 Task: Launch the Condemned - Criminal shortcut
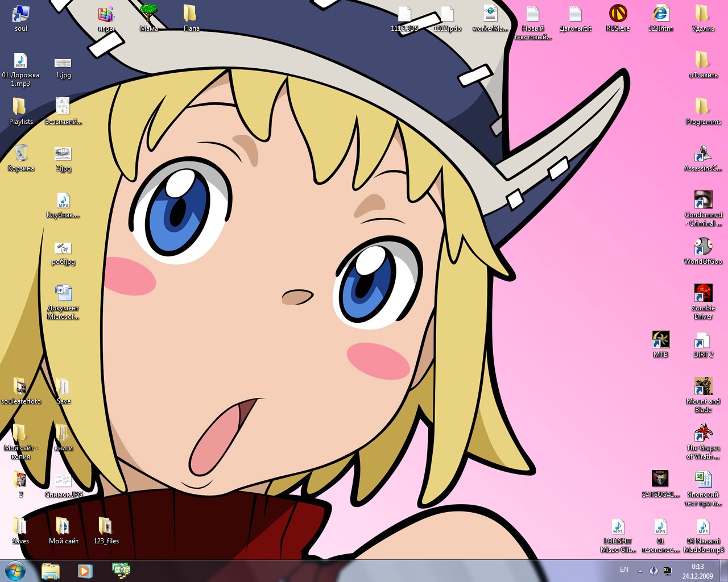pos(703,209)
